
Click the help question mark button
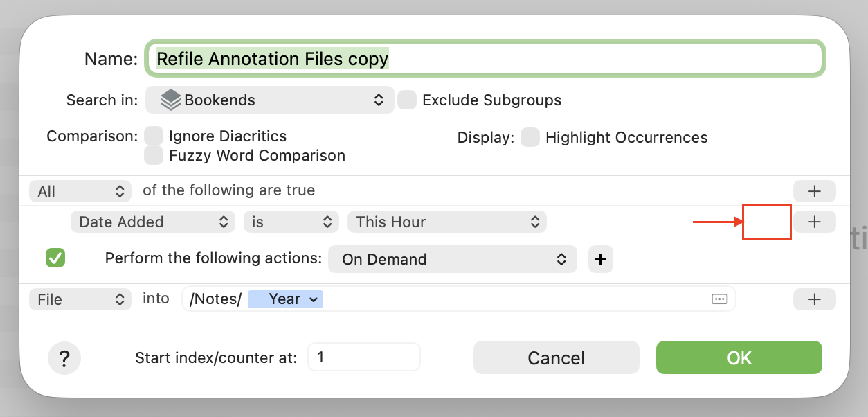click(64, 358)
